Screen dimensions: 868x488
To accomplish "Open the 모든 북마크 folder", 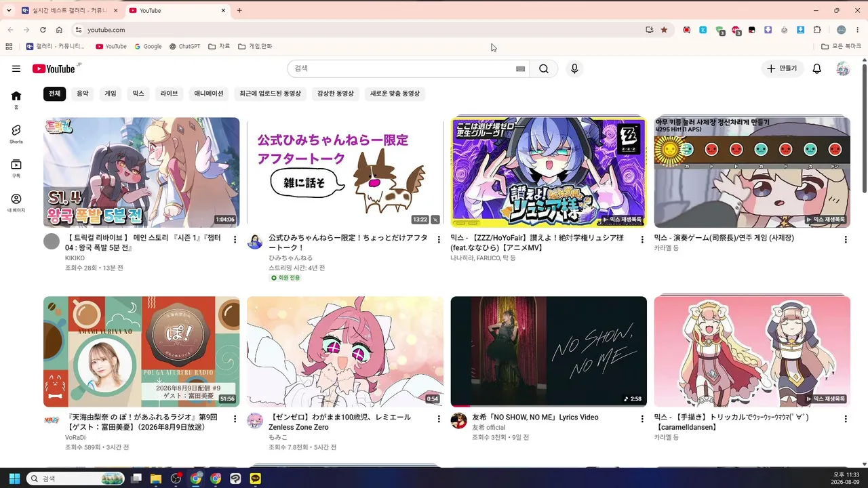I will [841, 47].
